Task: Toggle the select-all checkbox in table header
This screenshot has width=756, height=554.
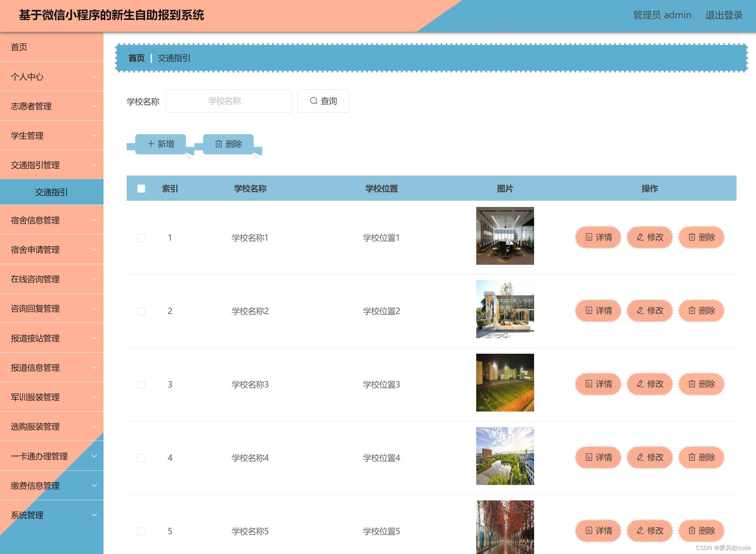Action: [141, 188]
